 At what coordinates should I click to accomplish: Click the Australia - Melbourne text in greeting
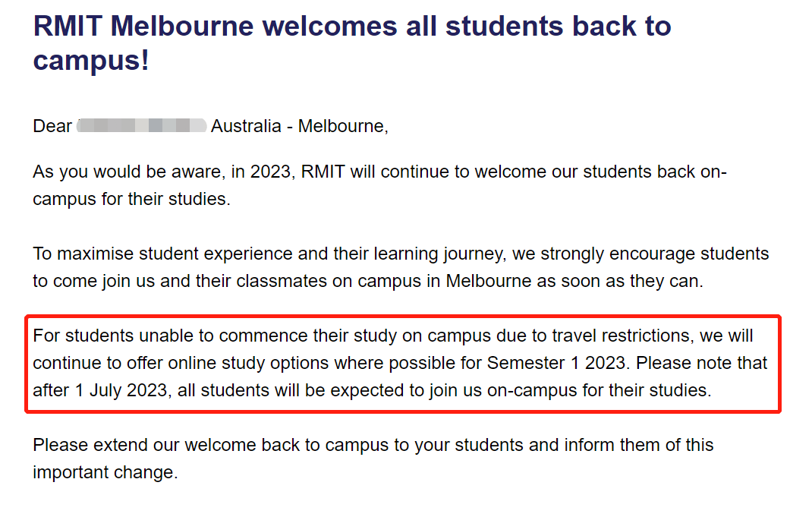point(299,126)
